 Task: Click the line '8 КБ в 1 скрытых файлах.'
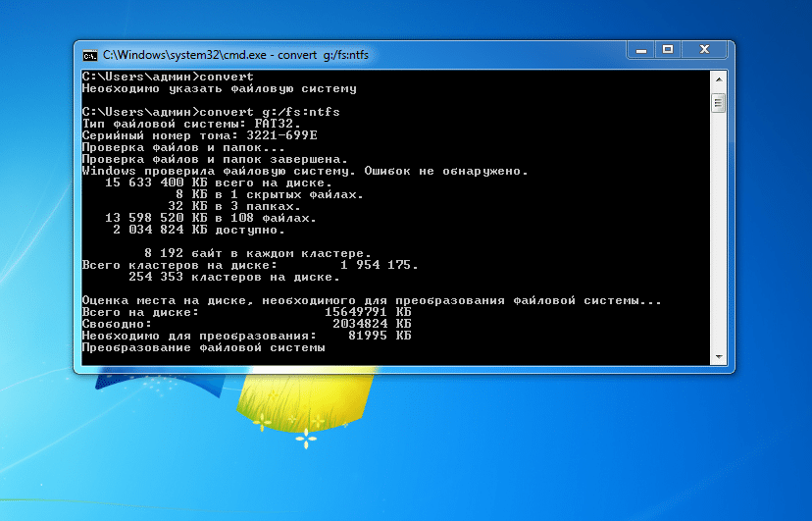coord(270,194)
